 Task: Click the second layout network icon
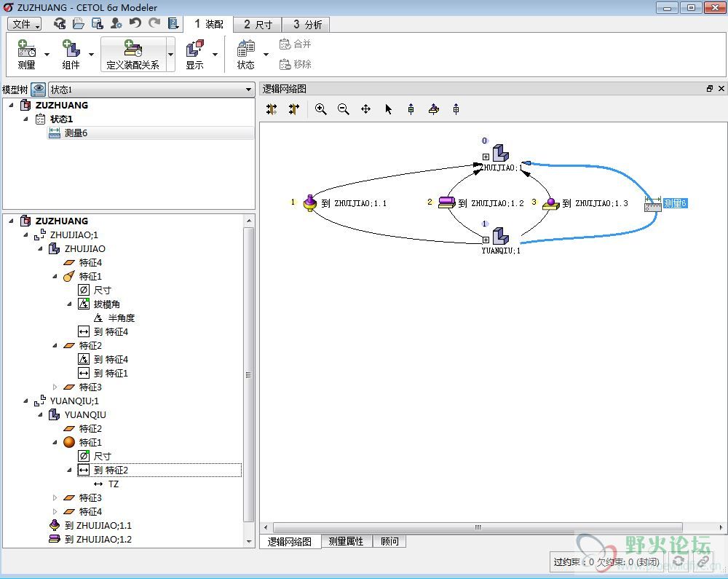click(x=294, y=109)
